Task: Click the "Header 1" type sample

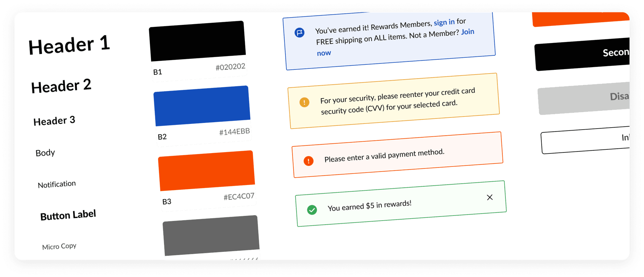Action: [x=69, y=45]
